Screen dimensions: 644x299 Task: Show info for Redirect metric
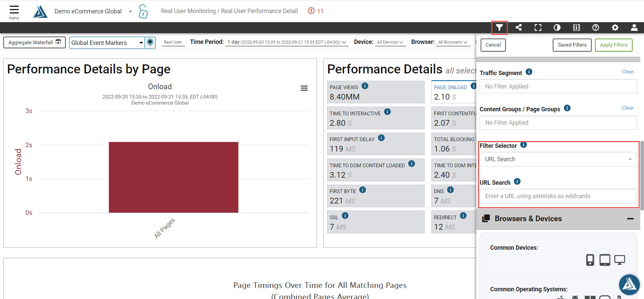click(x=463, y=216)
